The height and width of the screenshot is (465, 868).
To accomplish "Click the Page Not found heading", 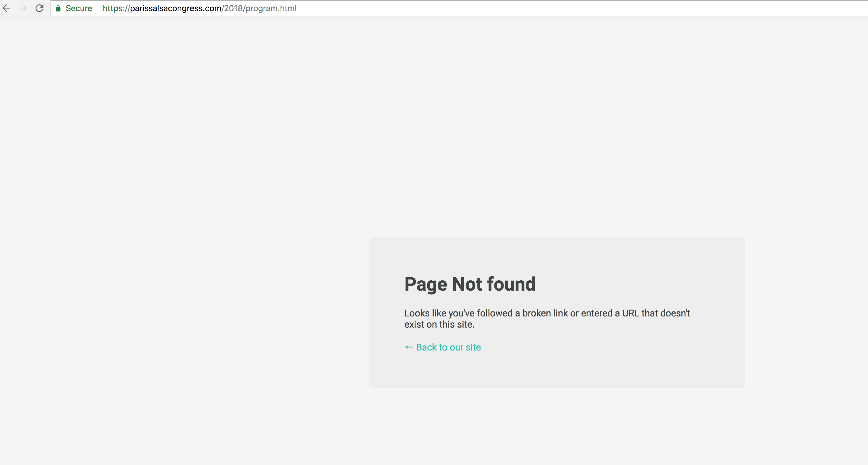I will click(470, 284).
